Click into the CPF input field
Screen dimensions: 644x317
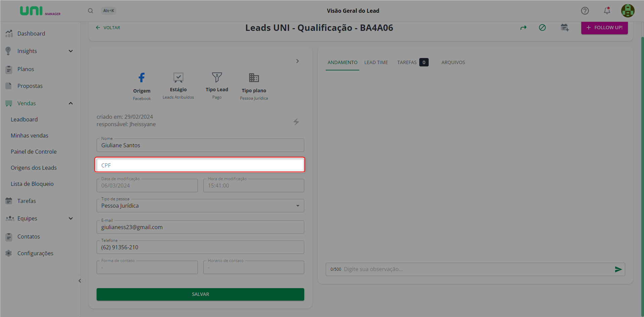200,165
